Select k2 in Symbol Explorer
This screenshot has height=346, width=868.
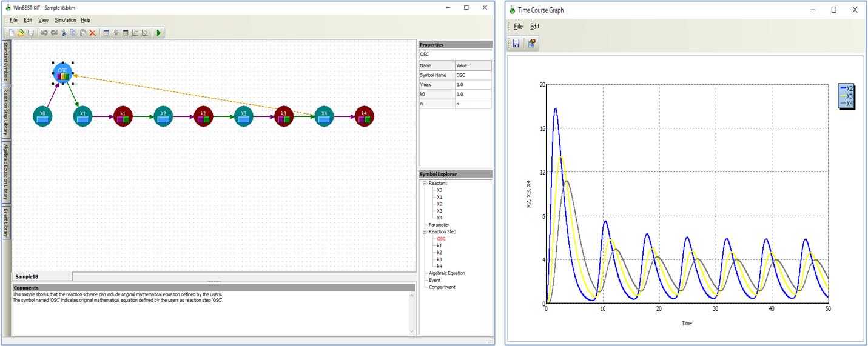439,253
